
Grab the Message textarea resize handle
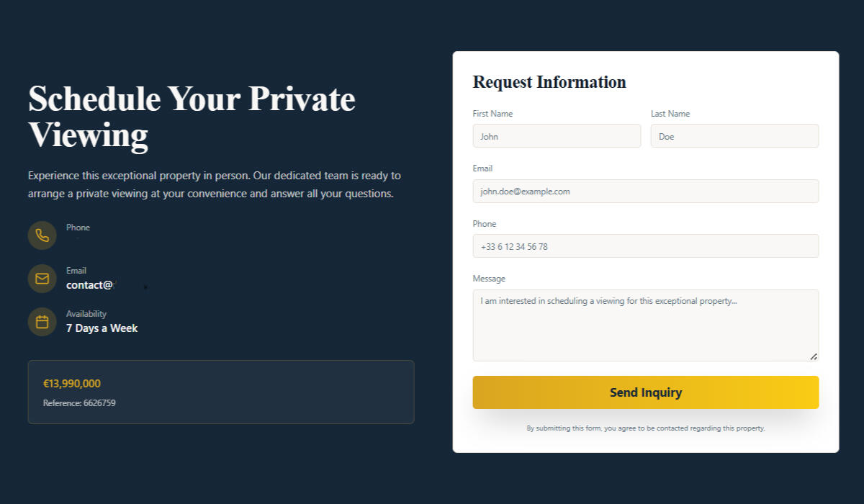814,356
